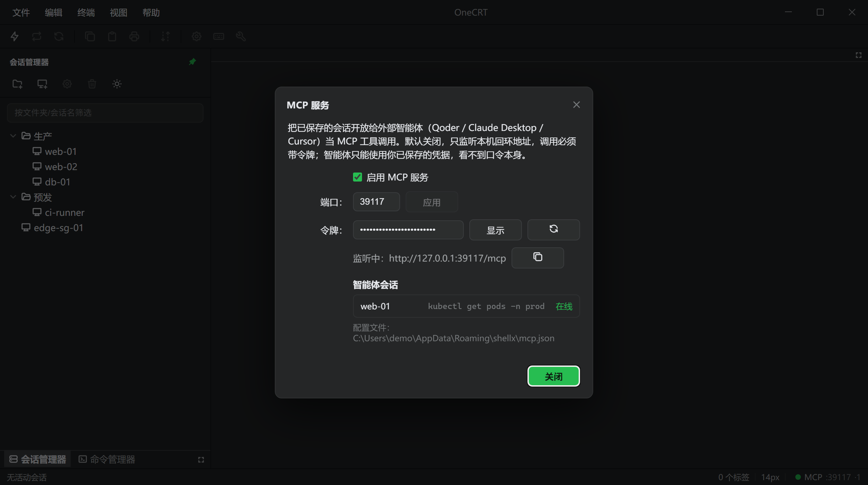
Task: Click session properties gear in session manager
Action: tap(67, 84)
